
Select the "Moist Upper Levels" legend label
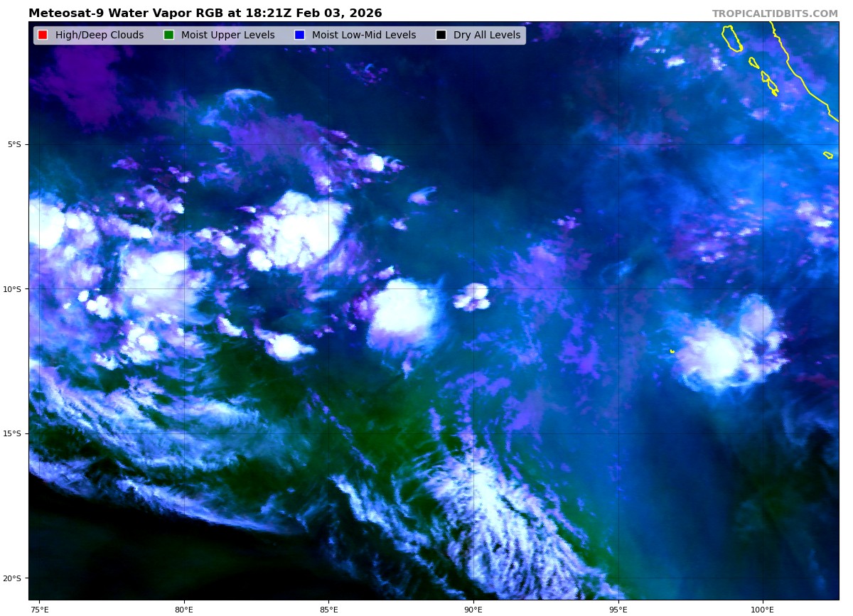(227, 36)
